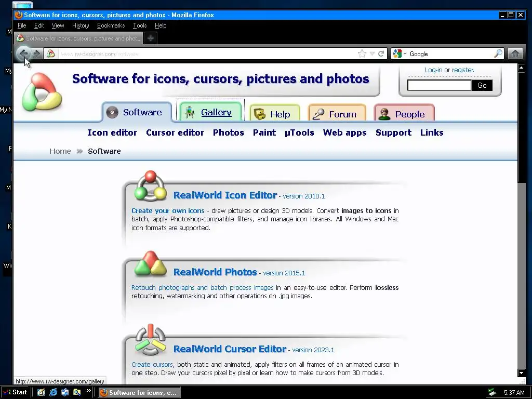The image size is (532, 399).
Task: Select the Software browser tab
Action: pyautogui.click(x=78, y=38)
